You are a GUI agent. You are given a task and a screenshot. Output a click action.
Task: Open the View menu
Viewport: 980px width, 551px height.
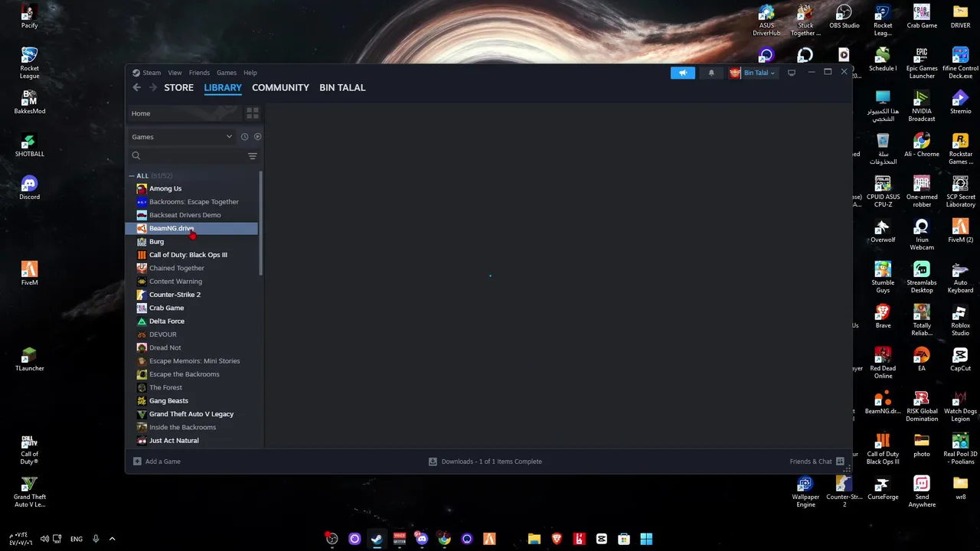point(175,73)
